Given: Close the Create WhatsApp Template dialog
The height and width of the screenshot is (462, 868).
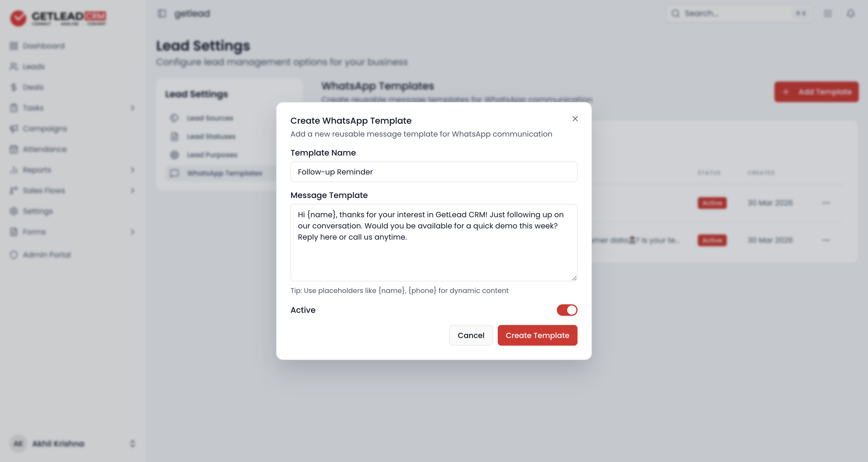Looking at the screenshot, I should pyautogui.click(x=575, y=119).
